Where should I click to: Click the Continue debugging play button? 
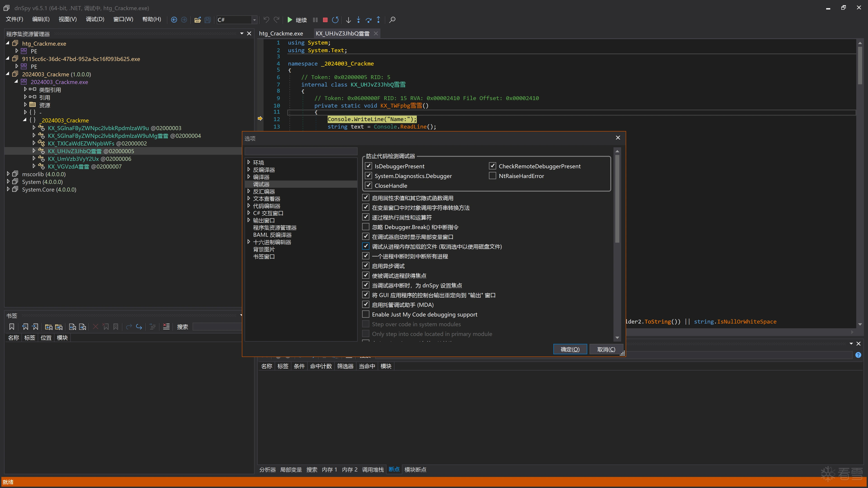tap(289, 20)
